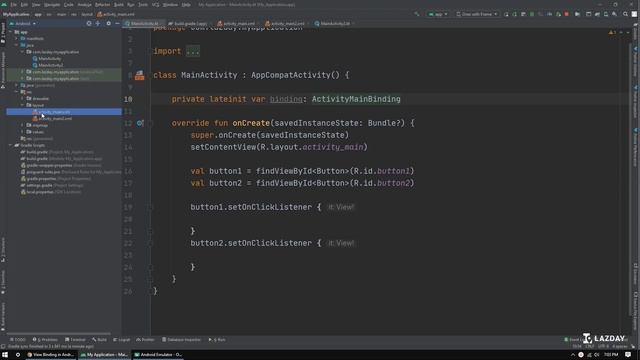640x360 pixels.
Task: Toggle fold marker at button1.setOnClickListener line
Action: (x=150, y=207)
